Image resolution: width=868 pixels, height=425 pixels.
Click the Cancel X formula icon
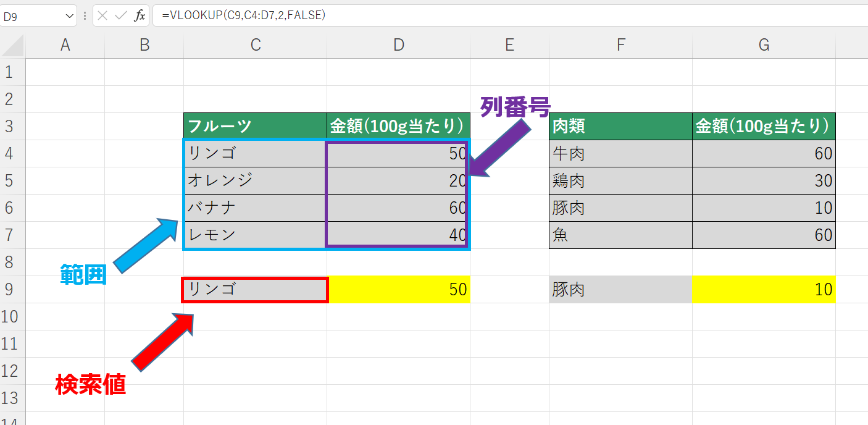coord(102,16)
